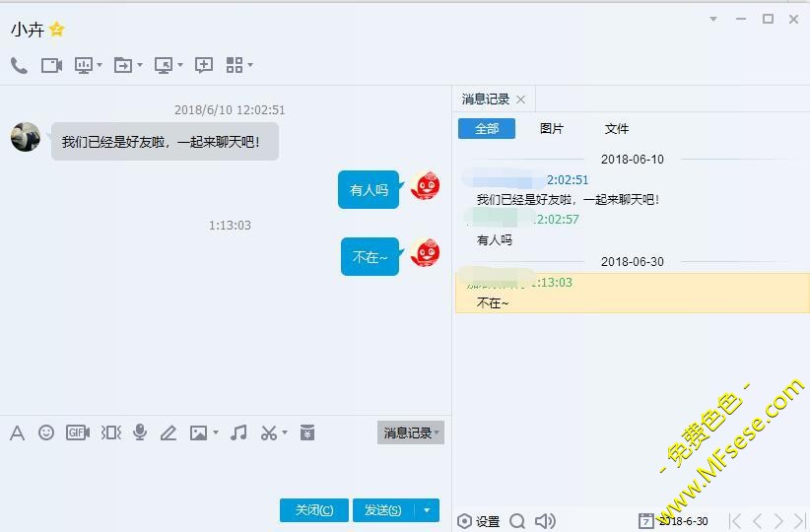Click the 发送(S) button
The image size is (810, 532).
pyautogui.click(x=382, y=510)
